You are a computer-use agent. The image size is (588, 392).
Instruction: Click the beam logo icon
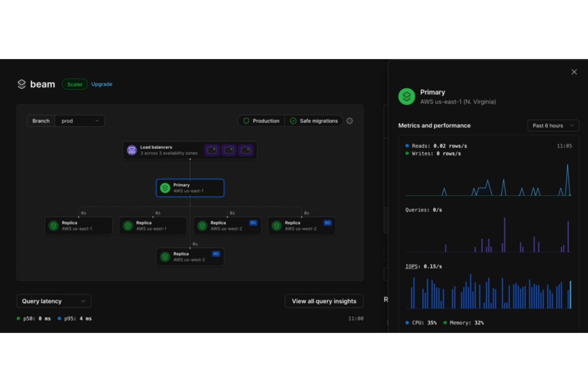click(21, 84)
